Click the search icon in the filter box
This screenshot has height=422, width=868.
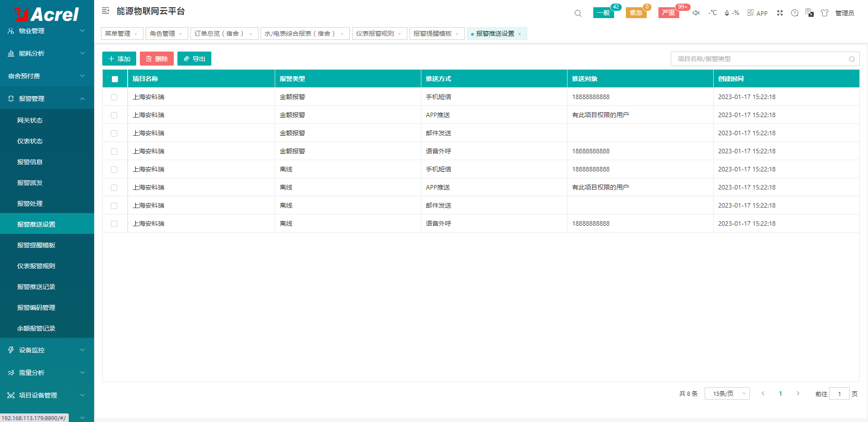852,59
